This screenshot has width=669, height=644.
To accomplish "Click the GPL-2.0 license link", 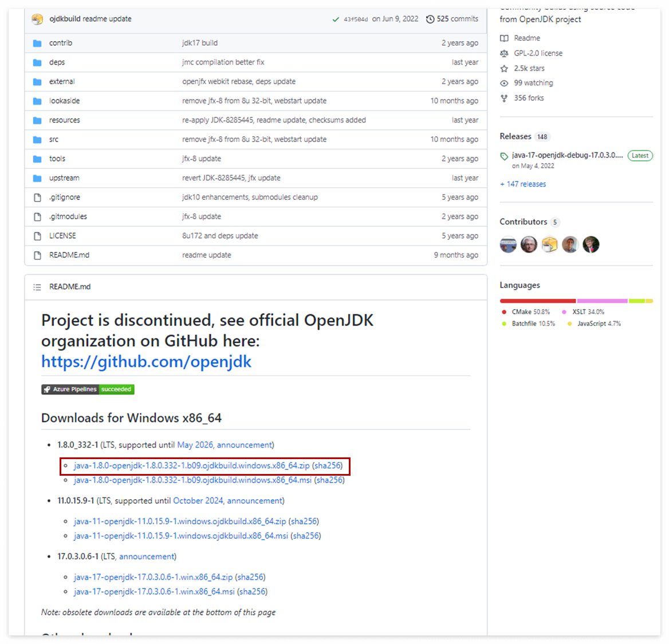I will click(538, 53).
